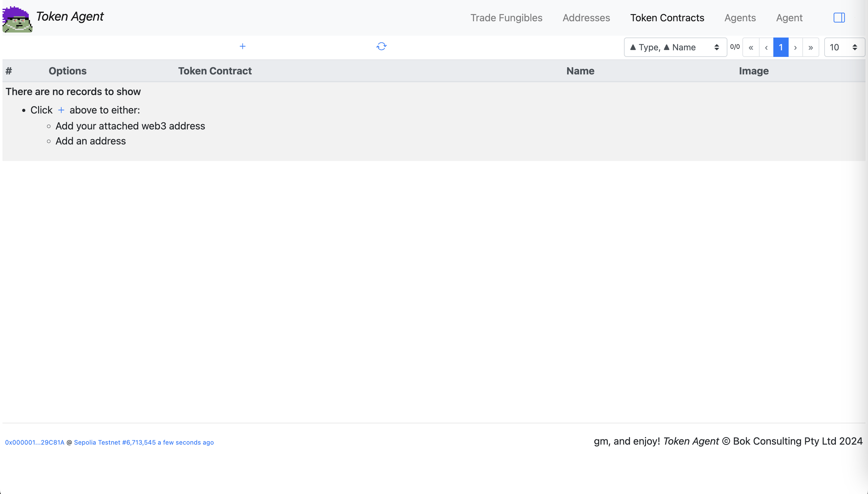Click the Token Contract column header
Viewport: 868px width, 494px height.
[x=215, y=71]
